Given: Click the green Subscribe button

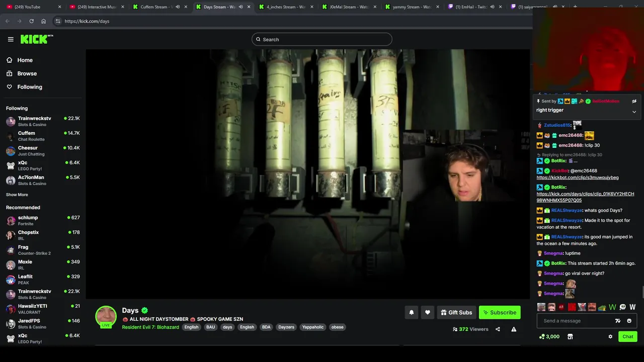Looking at the screenshot, I should [x=500, y=312].
